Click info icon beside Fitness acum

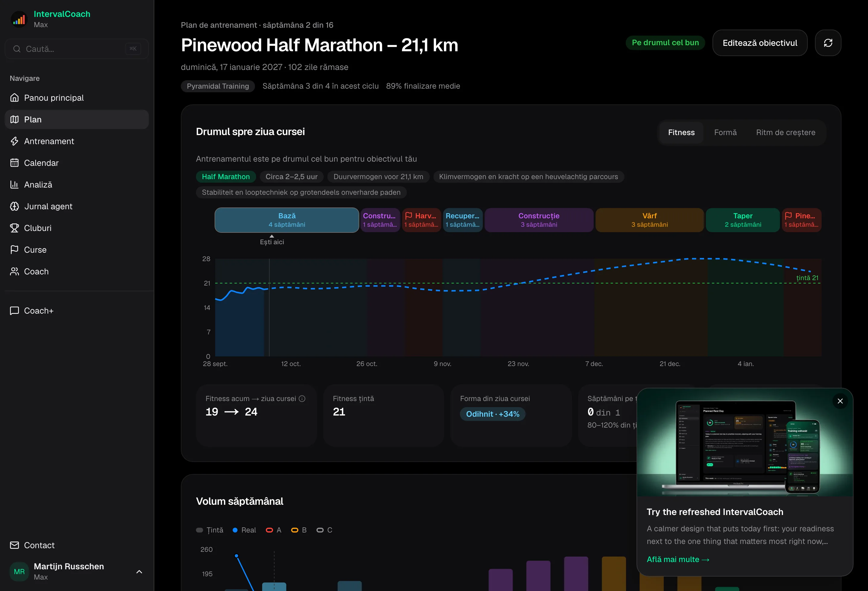(302, 399)
